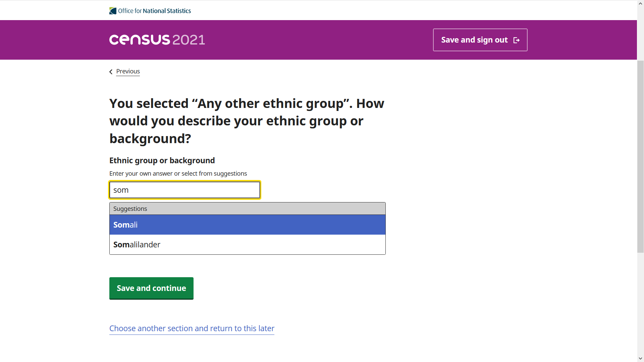Click the Previous back chevron icon
644x362 pixels.
(111, 72)
